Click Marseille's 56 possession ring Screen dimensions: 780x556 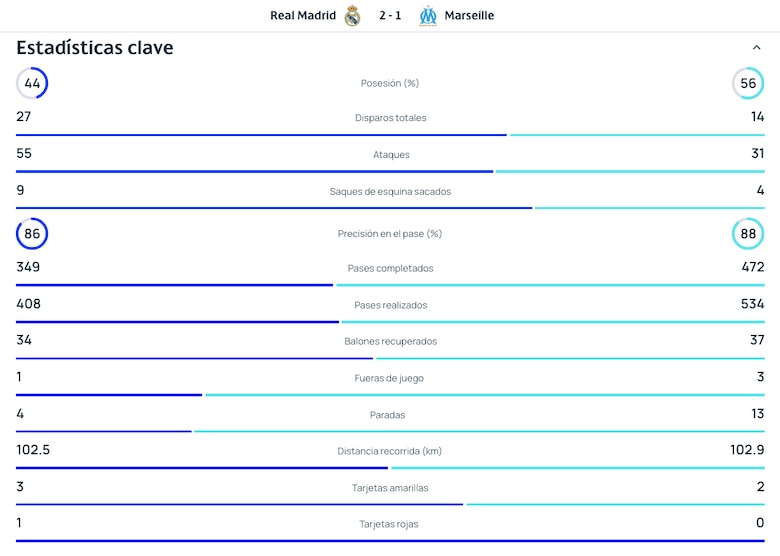pyautogui.click(x=748, y=83)
